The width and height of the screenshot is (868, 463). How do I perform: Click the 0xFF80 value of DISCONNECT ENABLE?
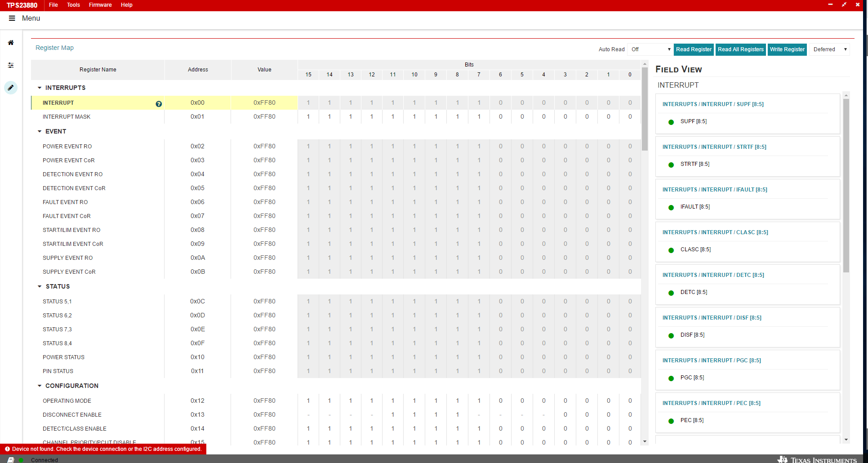pyautogui.click(x=264, y=414)
